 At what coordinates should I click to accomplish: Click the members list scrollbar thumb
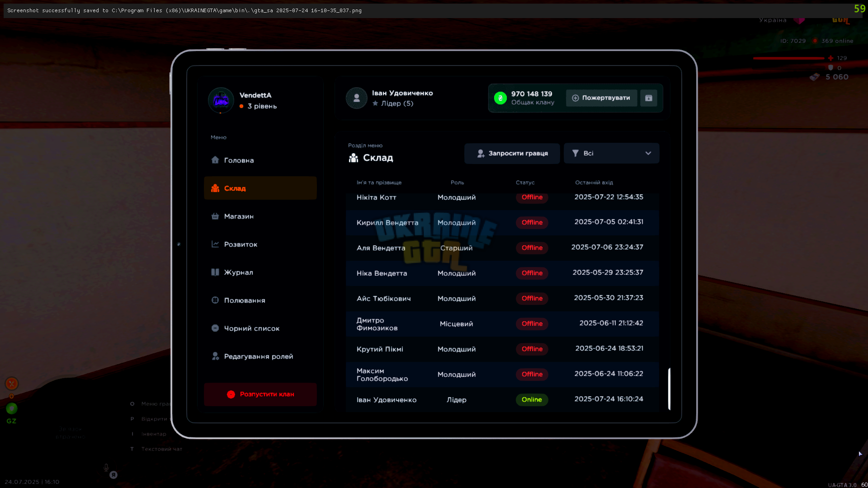pos(670,389)
